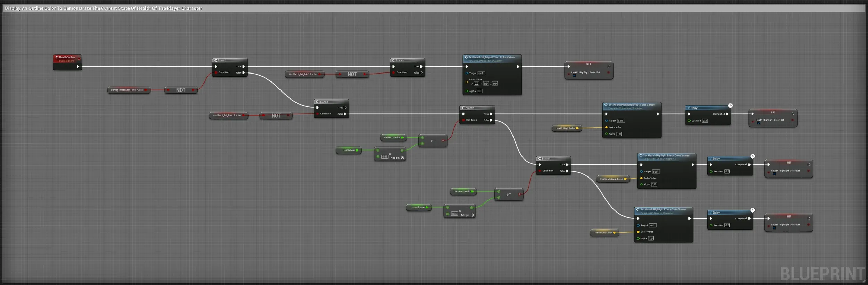Click clock icon on Delay after Health Medium Color node
This screenshot has width=868, height=285.
pos(753,156)
